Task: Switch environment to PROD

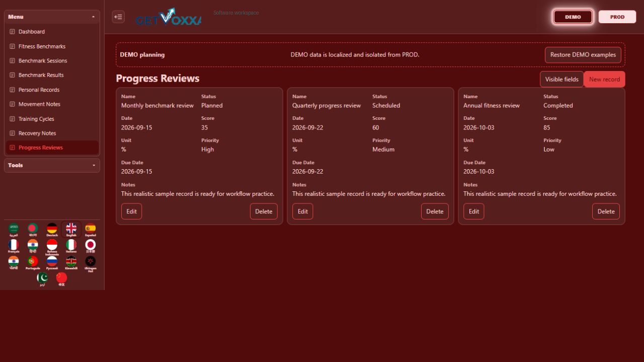Action: pyautogui.click(x=617, y=17)
